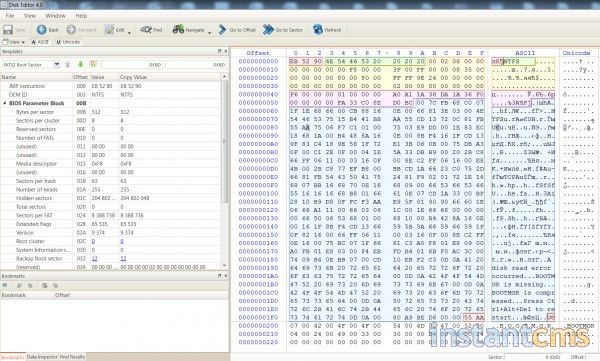Close the Bookmarks panel

pyautogui.click(x=225, y=276)
